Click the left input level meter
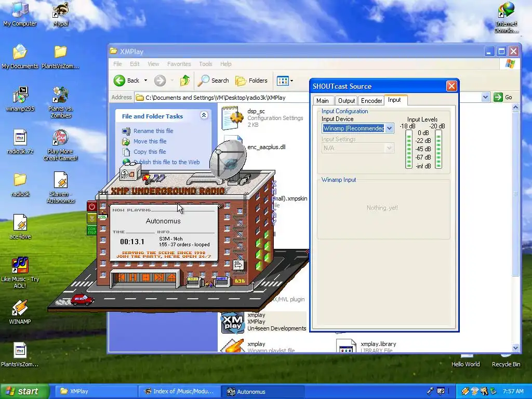Screen dimensions: 532x399 pos(409,149)
